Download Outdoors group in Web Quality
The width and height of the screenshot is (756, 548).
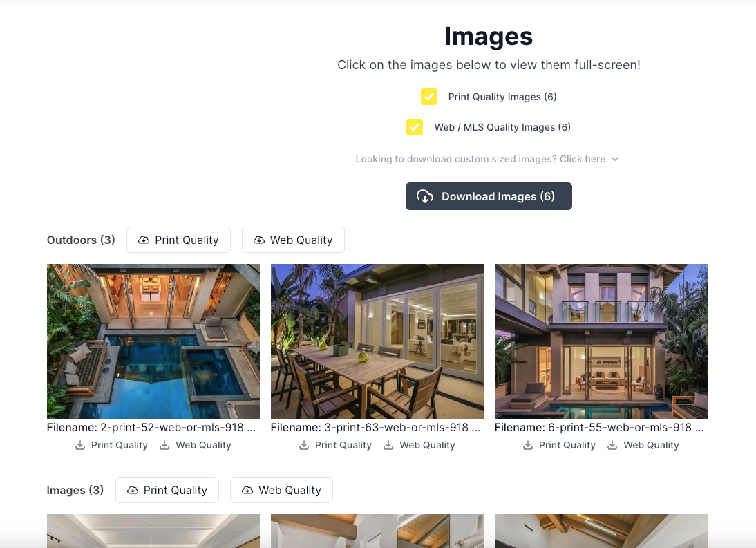coord(293,240)
